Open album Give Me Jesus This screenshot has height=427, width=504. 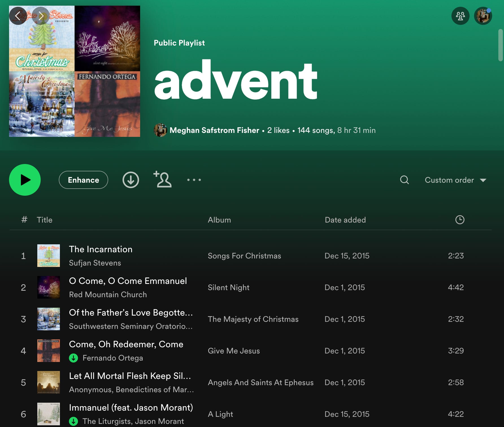click(234, 351)
